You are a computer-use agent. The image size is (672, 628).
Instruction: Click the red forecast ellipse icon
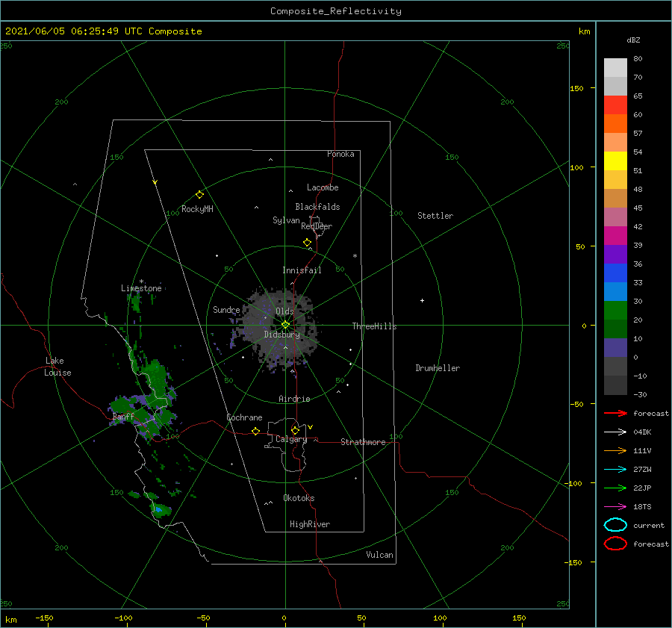[x=615, y=544]
